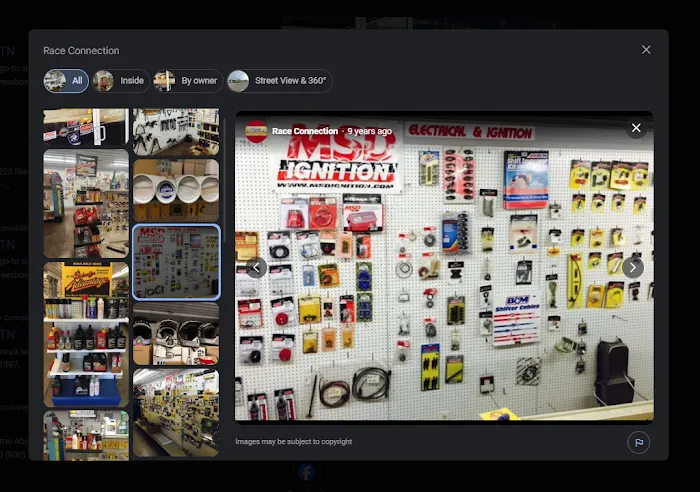Close the enlarged MSD Ignition photo
Screen dimensions: 700x492
(x=636, y=128)
